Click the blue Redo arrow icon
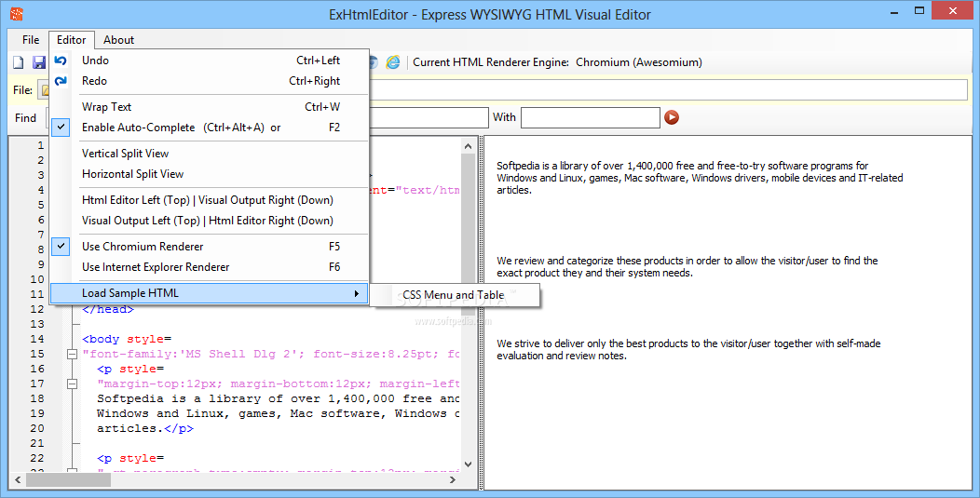980x498 pixels. pyautogui.click(x=60, y=81)
